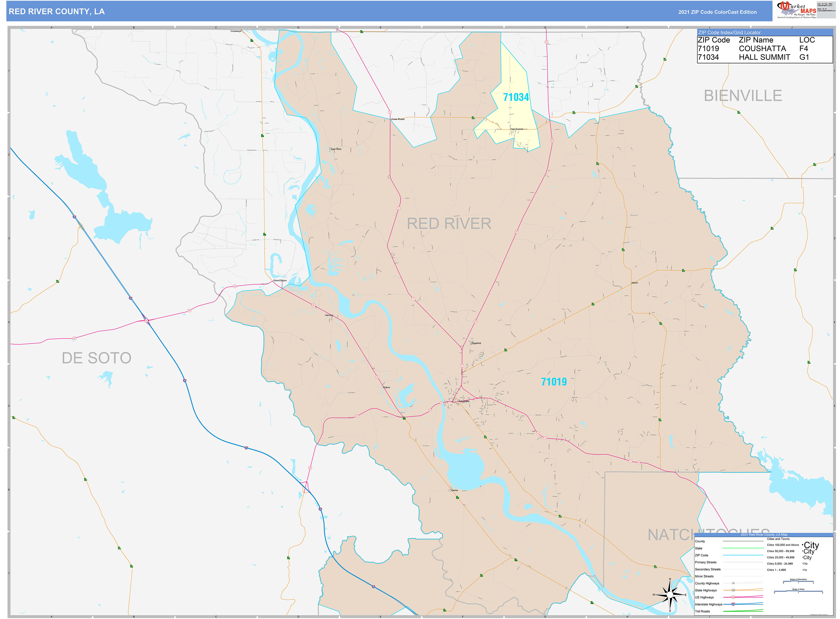Click the '2021 Red River County, LA Map' legend header

(x=764, y=535)
